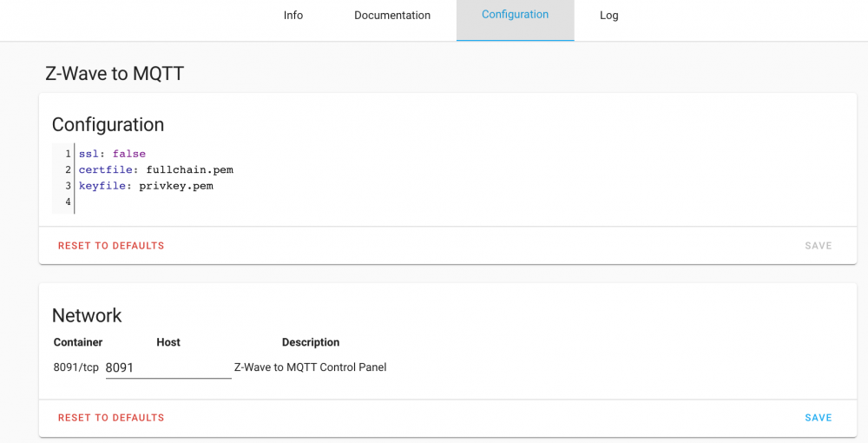View the Log tab
Screen dimensions: 868x443
pyautogui.click(x=608, y=16)
